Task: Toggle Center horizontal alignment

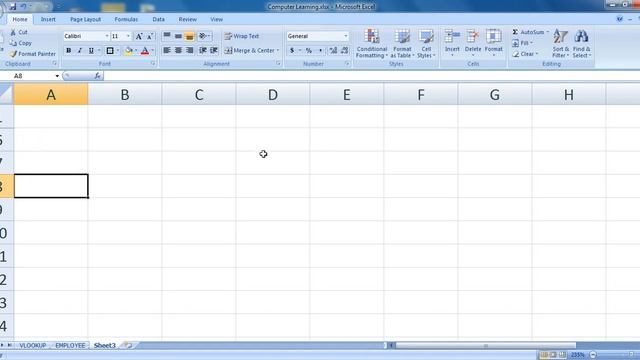Action: [178, 50]
